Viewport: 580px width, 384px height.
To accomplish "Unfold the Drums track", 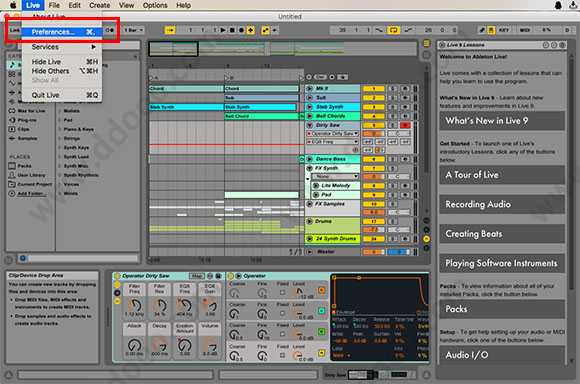I will pyautogui.click(x=310, y=221).
